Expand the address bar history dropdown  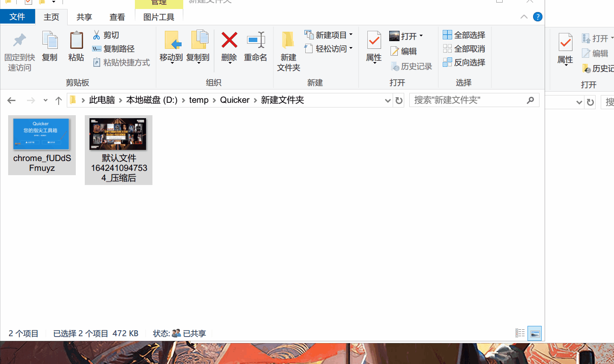coord(387,100)
